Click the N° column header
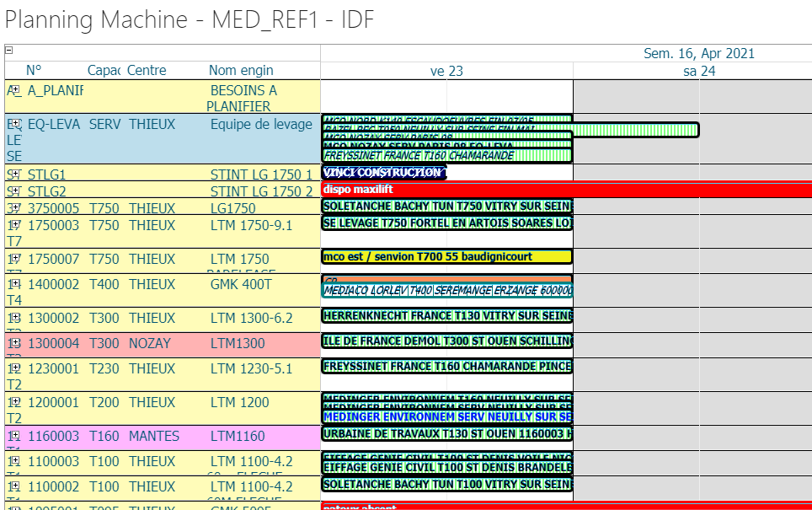This screenshot has width=812, height=510. click(34, 71)
